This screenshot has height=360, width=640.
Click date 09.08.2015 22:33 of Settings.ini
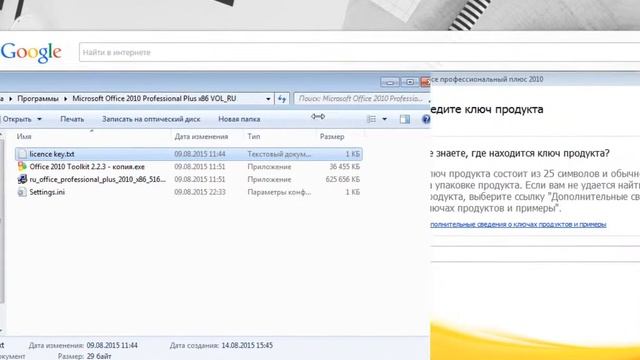[200, 192]
